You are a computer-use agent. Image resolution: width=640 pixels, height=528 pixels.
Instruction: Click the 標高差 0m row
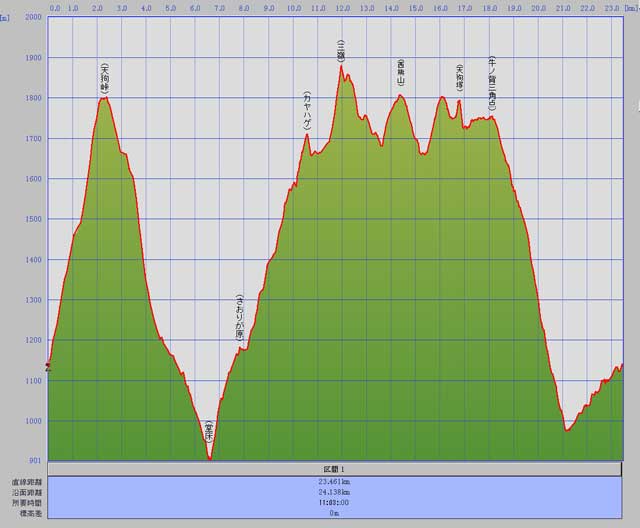click(x=333, y=514)
